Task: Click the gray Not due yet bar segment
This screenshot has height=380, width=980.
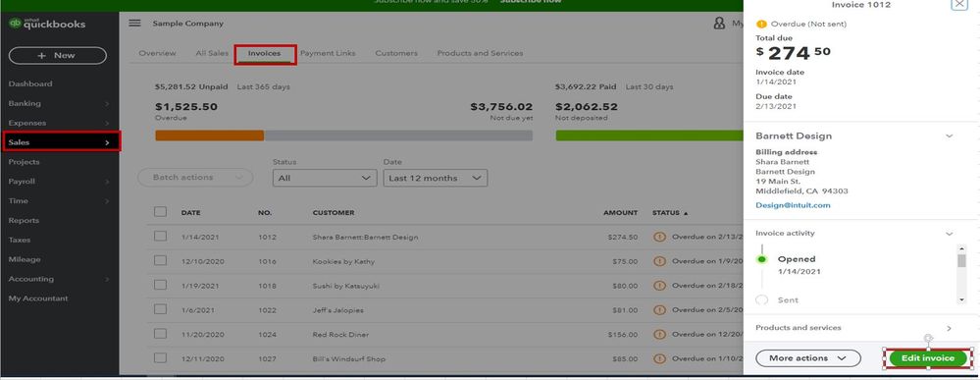Action: coord(398,136)
